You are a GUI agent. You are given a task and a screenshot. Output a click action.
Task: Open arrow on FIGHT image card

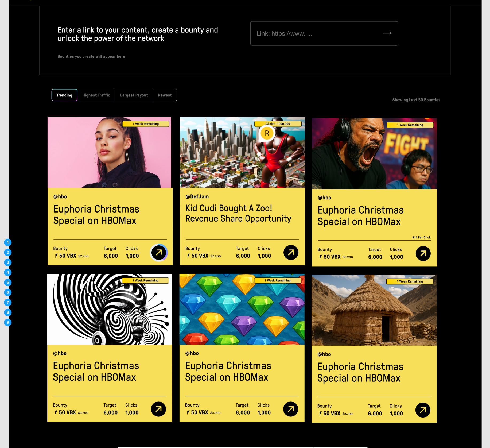(423, 254)
